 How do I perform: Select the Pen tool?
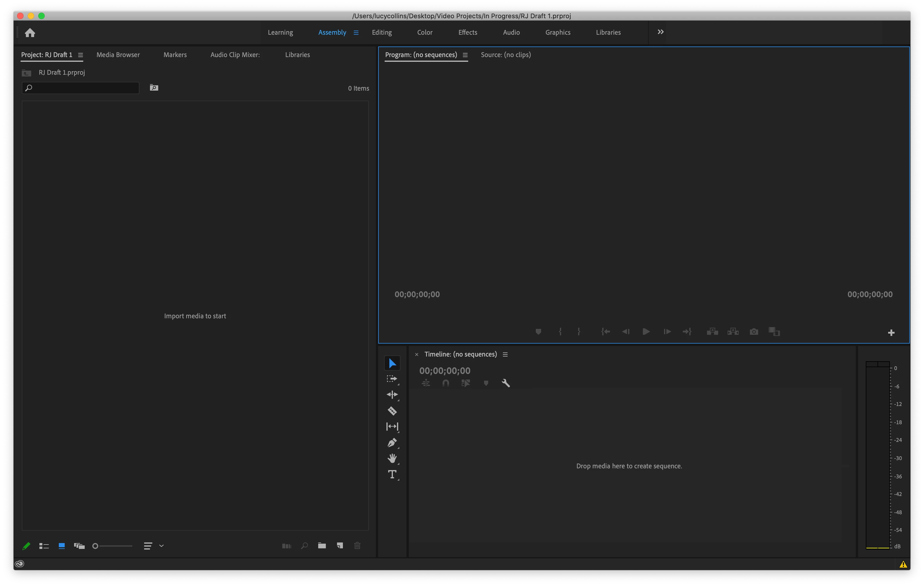point(392,442)
